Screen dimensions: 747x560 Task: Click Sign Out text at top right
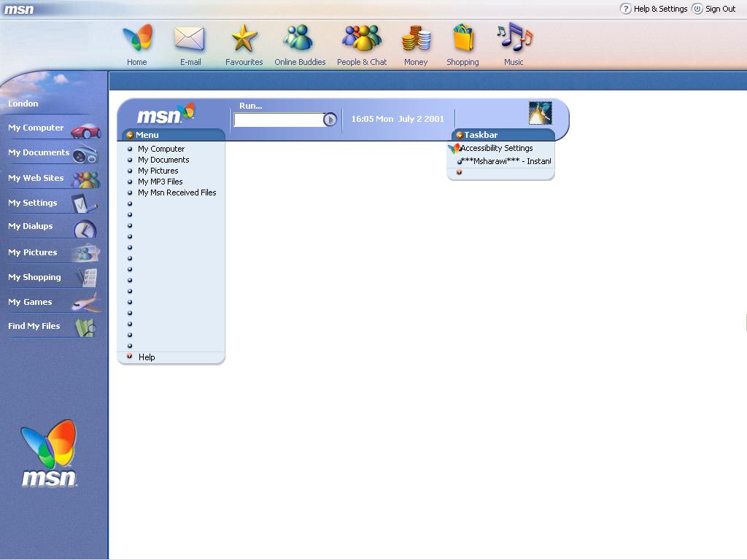point(720,9)
